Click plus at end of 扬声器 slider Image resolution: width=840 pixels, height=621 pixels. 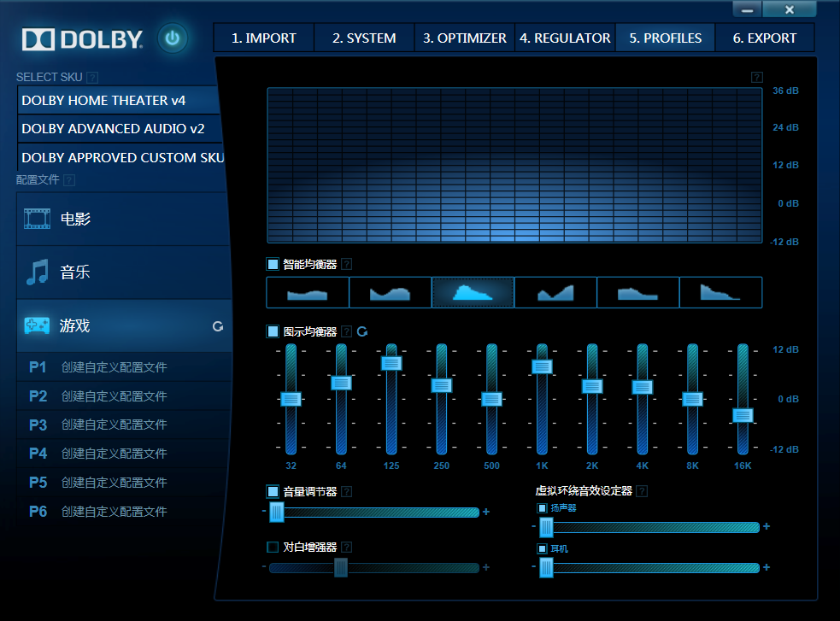[x=766, y=527]
